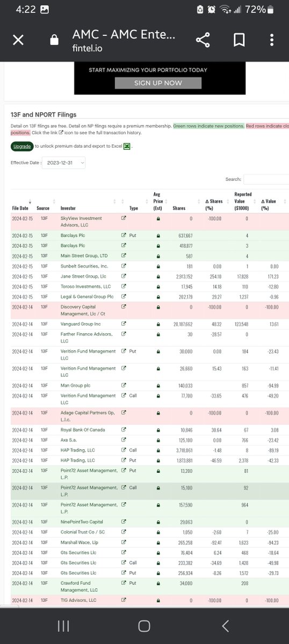Click investor name Axa S.a.
Screen dimensions: 289x644
click(68, 440)
